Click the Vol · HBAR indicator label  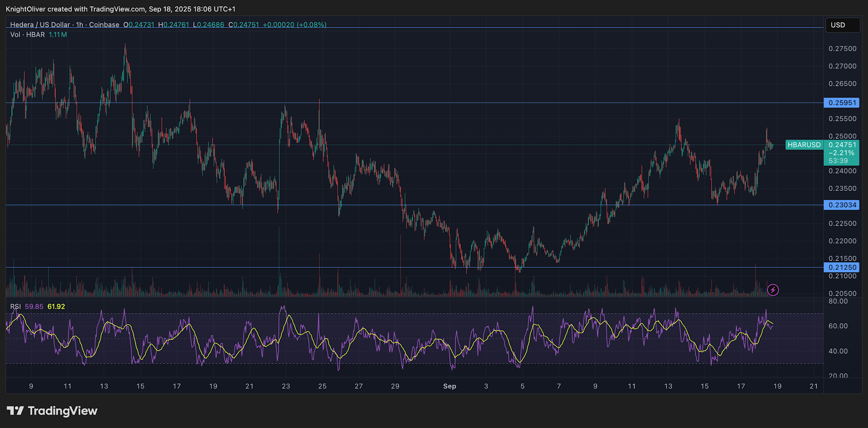[28, 35]
